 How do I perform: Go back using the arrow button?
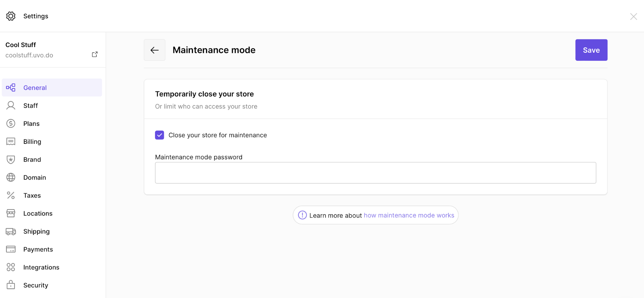point(154,50)
